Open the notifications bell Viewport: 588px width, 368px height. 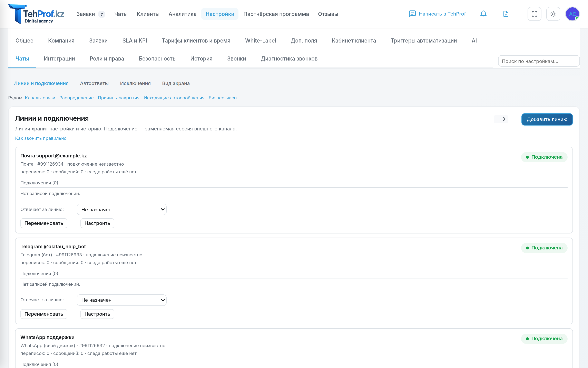point(483,14)
